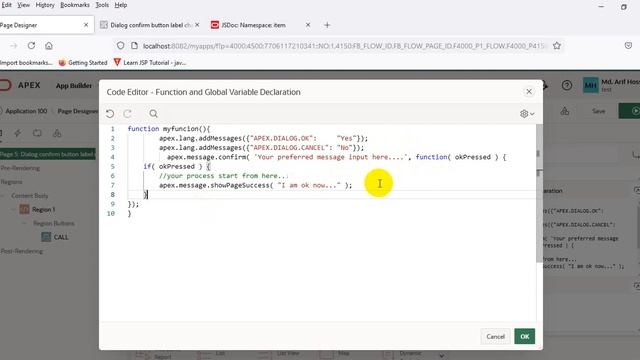Open the View menu
The image size is (640, 360).
click(x=23, y=5)
